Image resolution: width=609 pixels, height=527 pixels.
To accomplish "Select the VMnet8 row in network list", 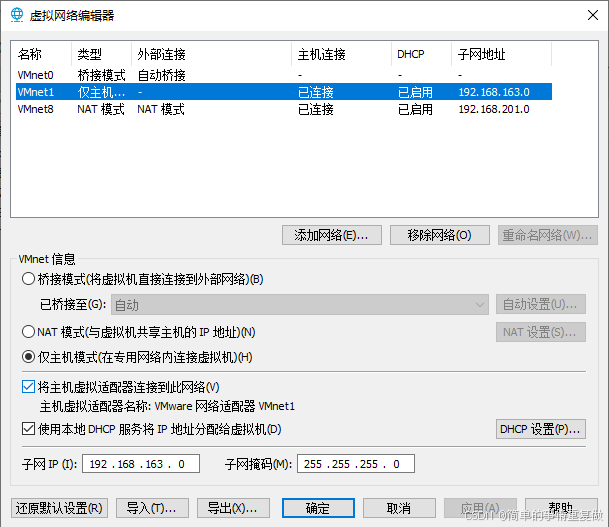I will (284, 109).
